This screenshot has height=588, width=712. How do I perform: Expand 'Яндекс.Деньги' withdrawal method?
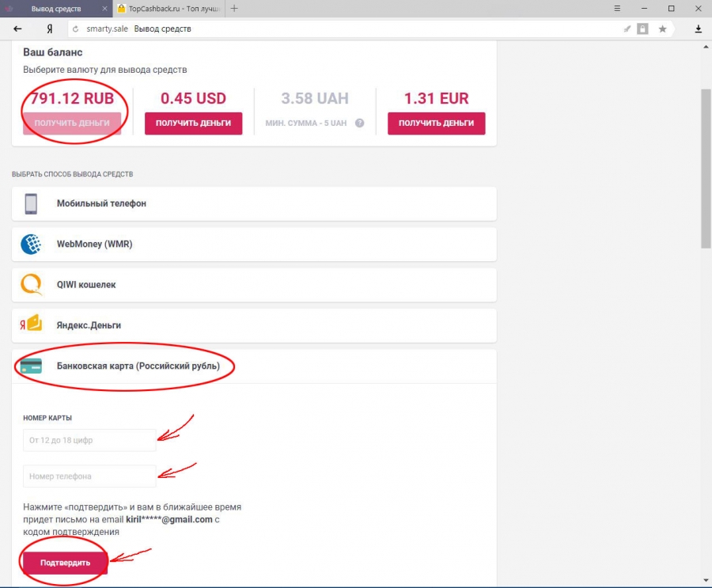[x=254, y=325]
